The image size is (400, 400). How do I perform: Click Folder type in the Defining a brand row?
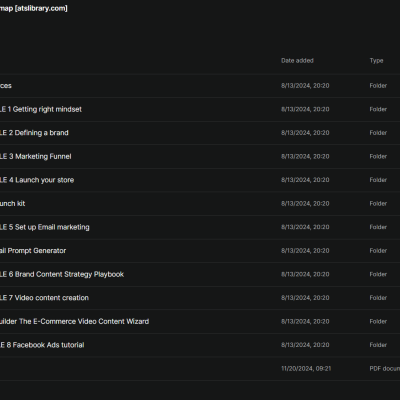[x=378, y=133]
